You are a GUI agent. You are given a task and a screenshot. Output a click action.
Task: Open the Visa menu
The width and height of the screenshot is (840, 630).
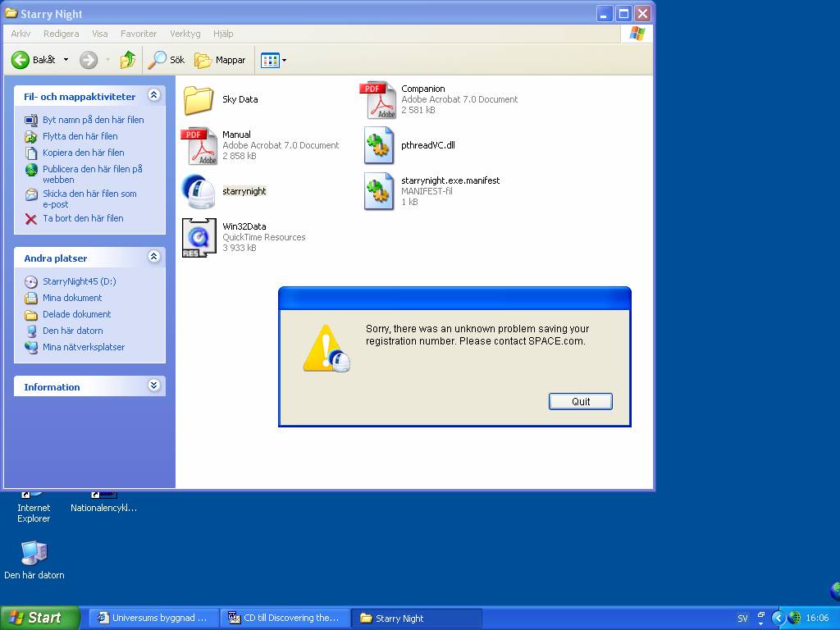99,34
